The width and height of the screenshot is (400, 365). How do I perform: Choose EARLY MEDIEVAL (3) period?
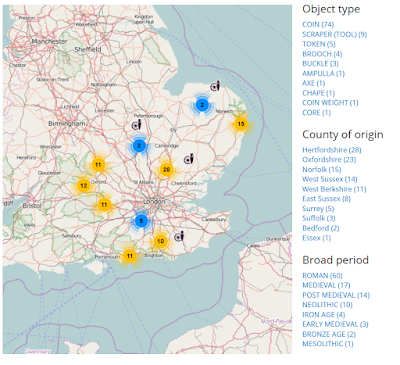point(335,324)
